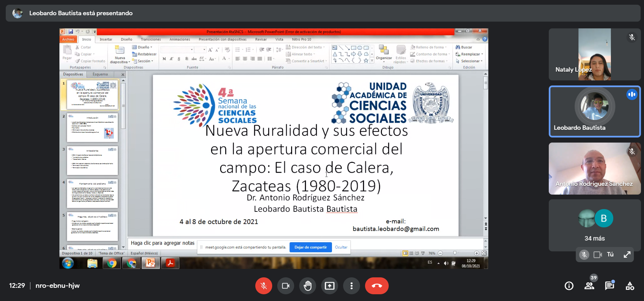
Task: Click Restablecer slide button
Action: click(144, 54)
